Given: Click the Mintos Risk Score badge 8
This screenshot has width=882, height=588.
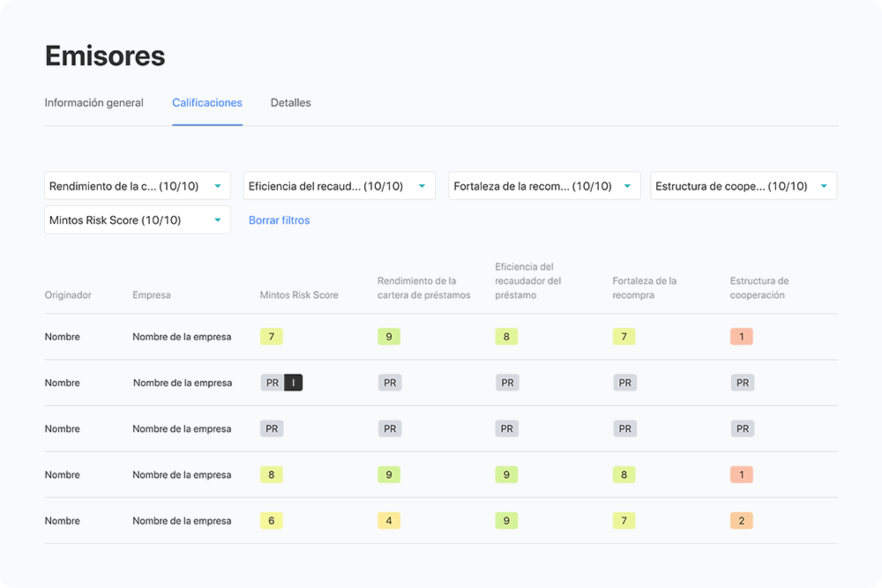Looking at the screenshot, I should tap(271, 475).
